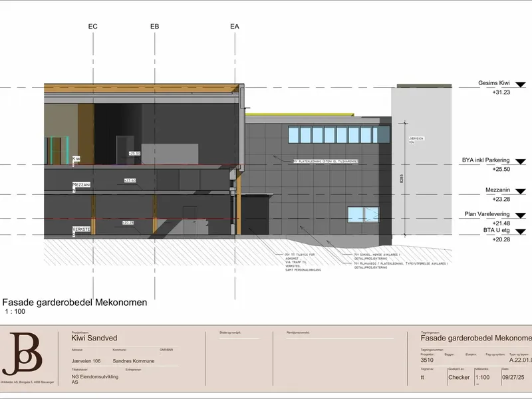
Task: Click the 'Plan Varelevering' level label
Action: pyautogui.click(x=487, y=214)
